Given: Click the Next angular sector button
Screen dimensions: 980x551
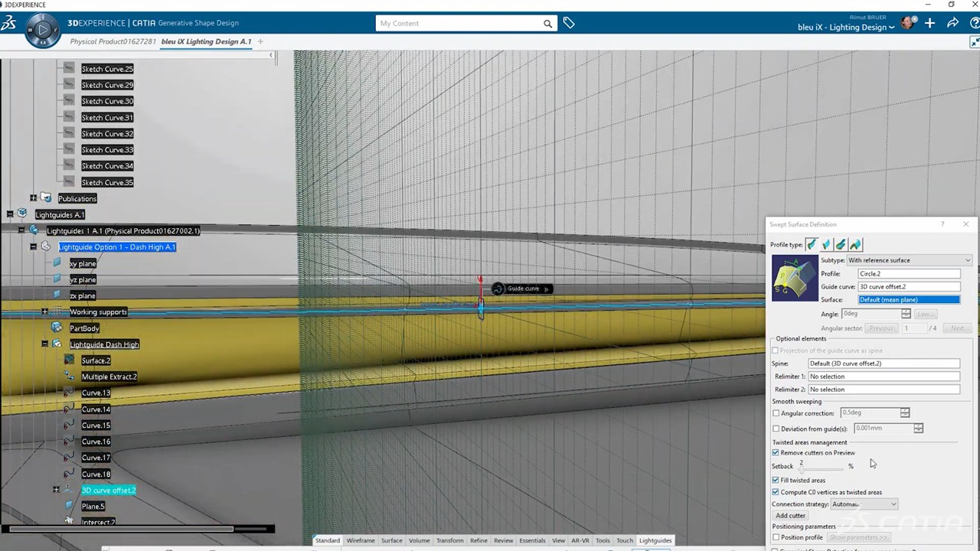Looking at the screenshot, I should [957, 328].
